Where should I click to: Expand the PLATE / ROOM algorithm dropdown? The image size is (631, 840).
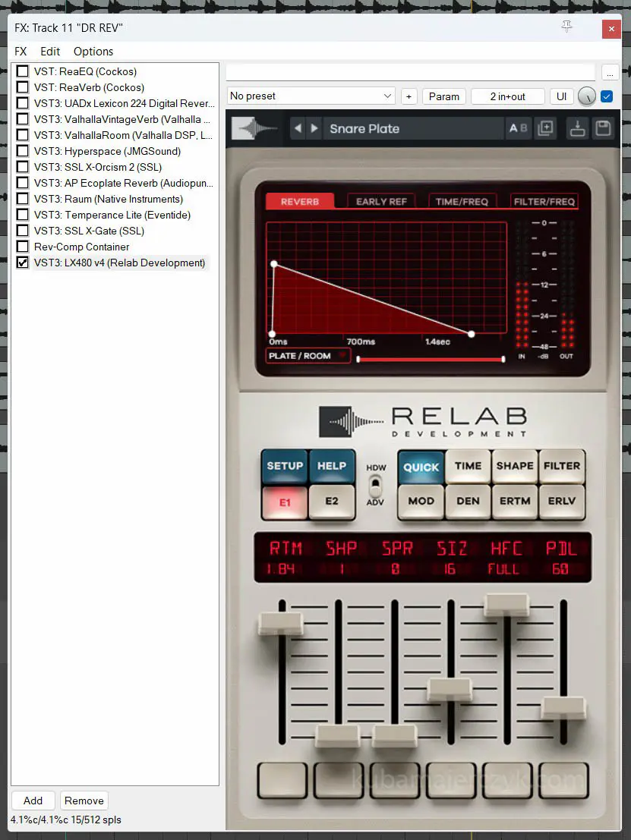click(308, 355)
